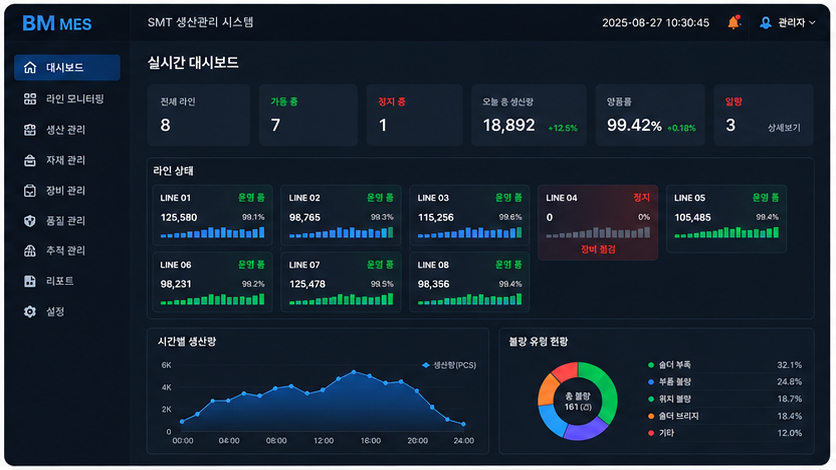Click the 불량 유형 현황 panel title
The height and width of the screenshot is (470, 836).
pos(538,342)
